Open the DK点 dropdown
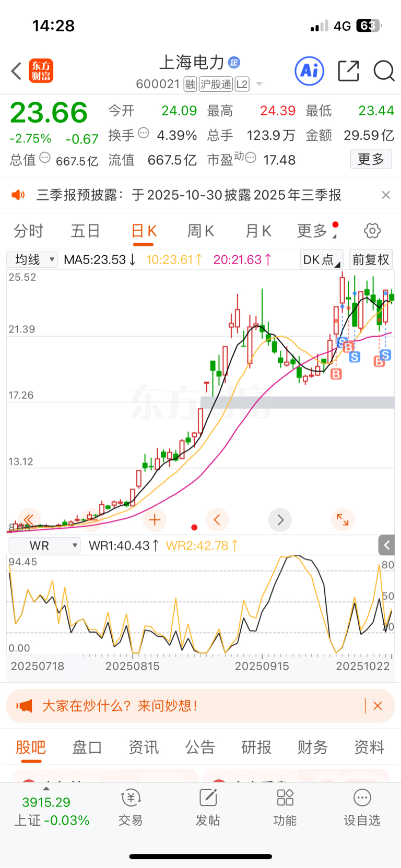401x868 pixels. tap(321, 259)
